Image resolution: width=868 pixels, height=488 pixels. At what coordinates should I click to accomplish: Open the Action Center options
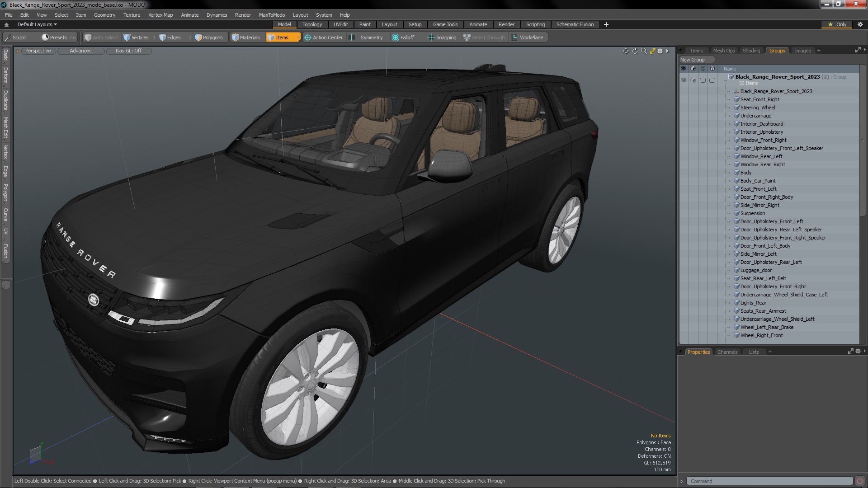click(324, 38)
